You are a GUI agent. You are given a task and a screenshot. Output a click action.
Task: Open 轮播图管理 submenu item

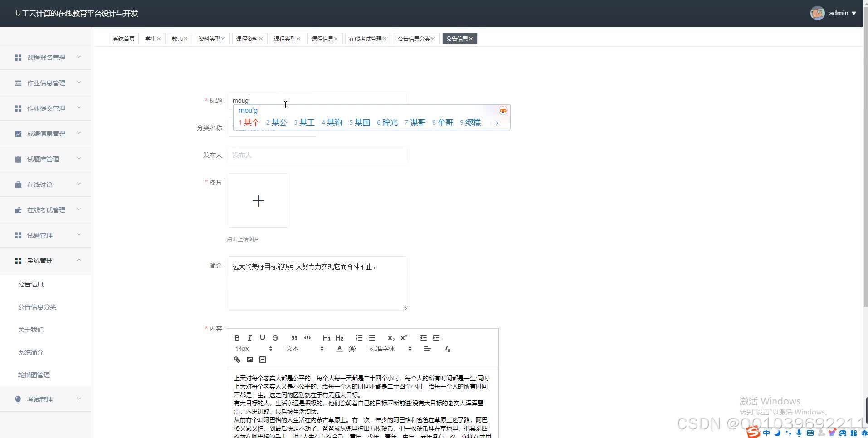click(45, 375)
